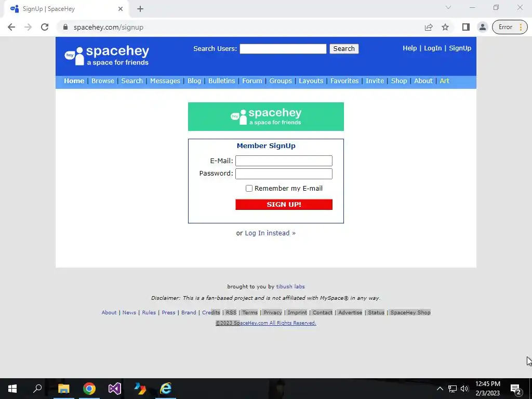Click the tibush labs link
Viewport: 532px width, 399px height.
coord(290,286)
